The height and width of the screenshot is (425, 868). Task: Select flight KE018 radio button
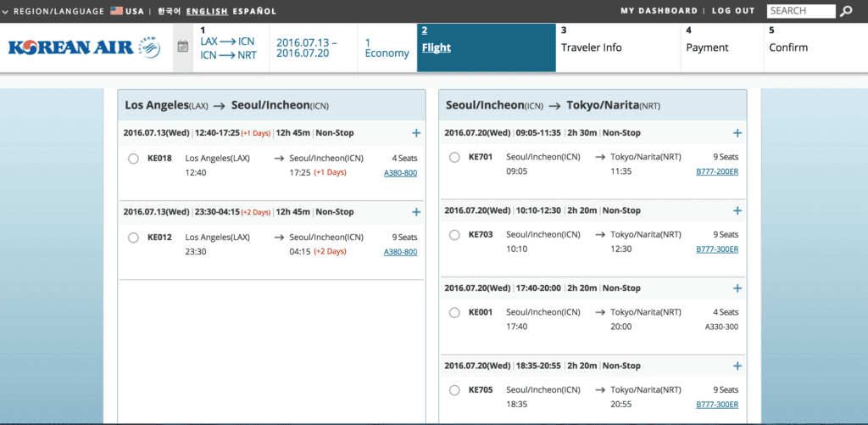click(133, 159)
